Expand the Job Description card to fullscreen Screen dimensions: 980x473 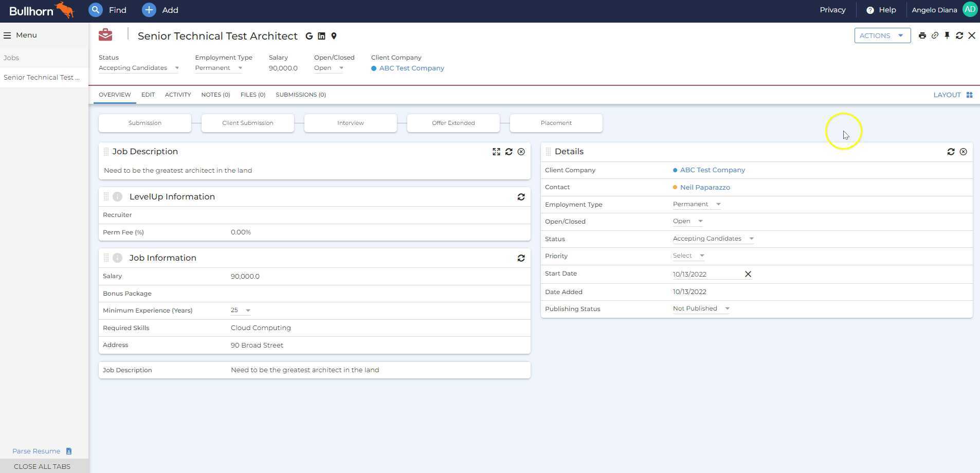tap(496, 152)
